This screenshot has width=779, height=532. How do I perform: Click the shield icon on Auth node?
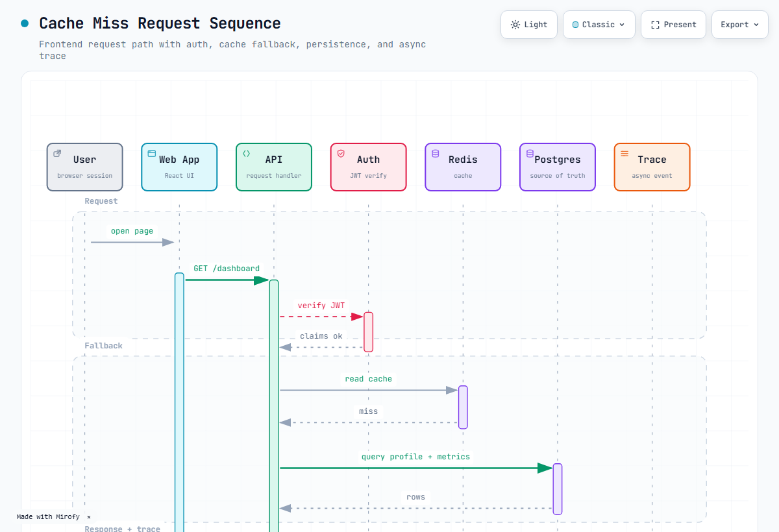point(341,154)
